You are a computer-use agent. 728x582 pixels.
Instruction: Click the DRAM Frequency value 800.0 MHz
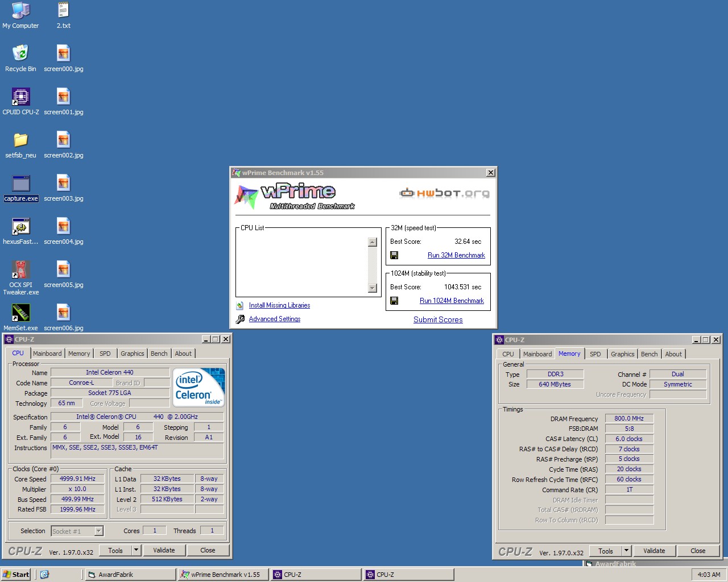pyautogui.click(x=629, y=418)
